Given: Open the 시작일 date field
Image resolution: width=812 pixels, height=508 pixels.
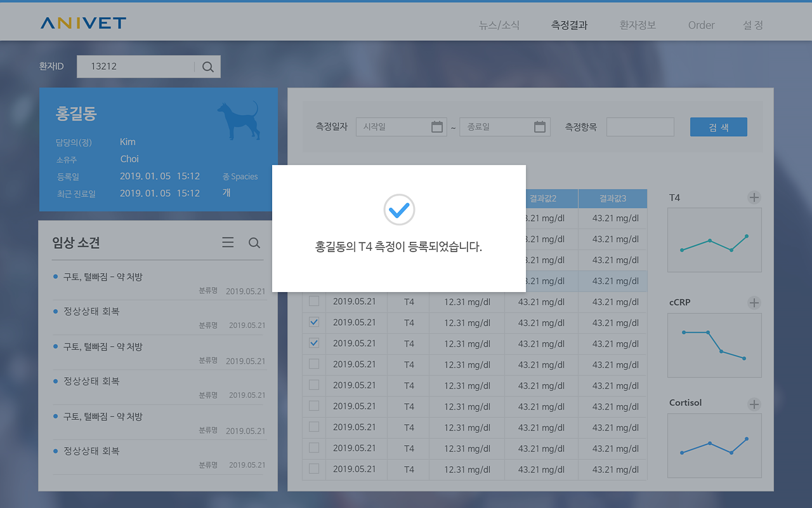Looking at the screenshot, I should point(393,127).
